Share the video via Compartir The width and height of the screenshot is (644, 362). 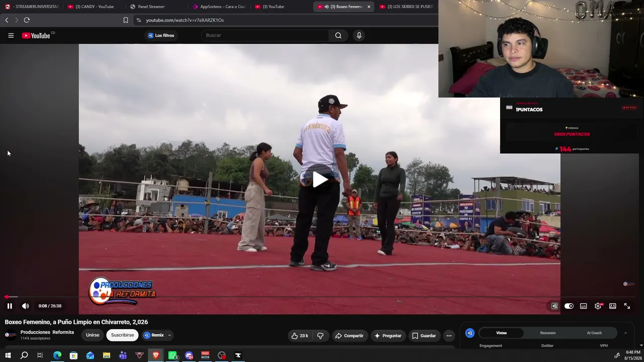(x=349, y=335)
